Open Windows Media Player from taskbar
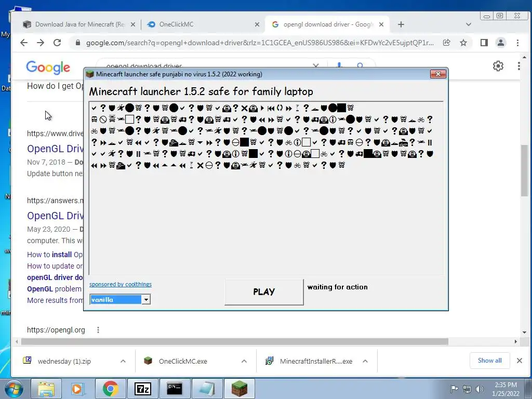Image resolution: width=532 pixels, height=399 pixels. (x=78, y=389)
